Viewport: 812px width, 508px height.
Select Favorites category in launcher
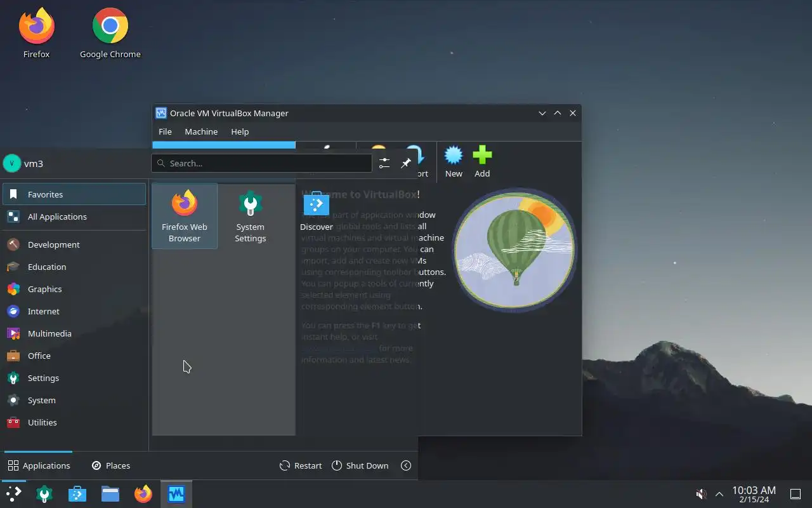coord(74,194)
